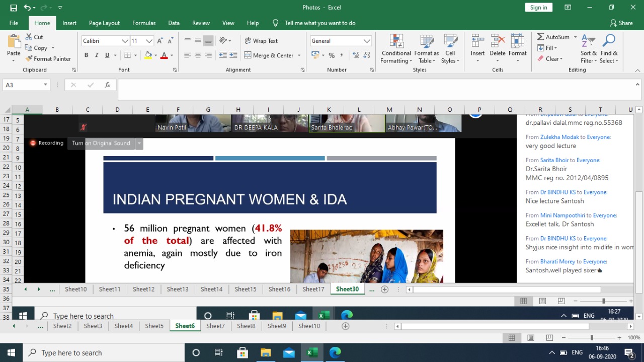The height and width of the screenshot is (362, 644).
Task: Click the Share button
Action: coord(621,23)
